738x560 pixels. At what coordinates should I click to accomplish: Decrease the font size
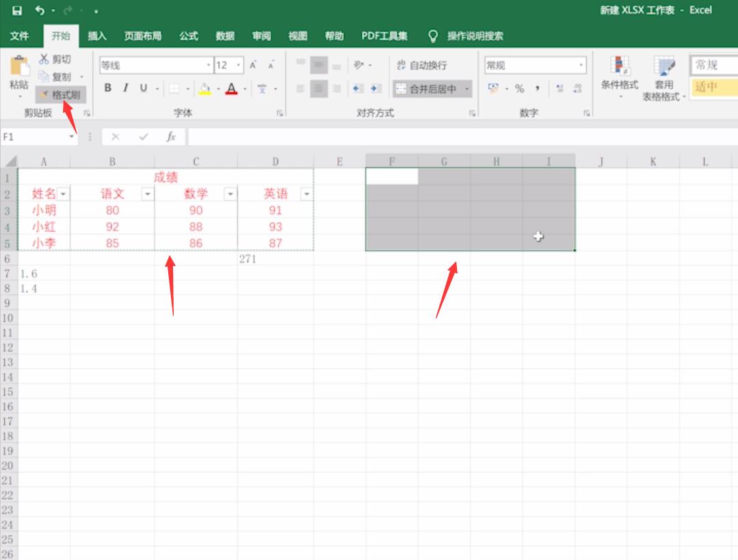[271, 65]
